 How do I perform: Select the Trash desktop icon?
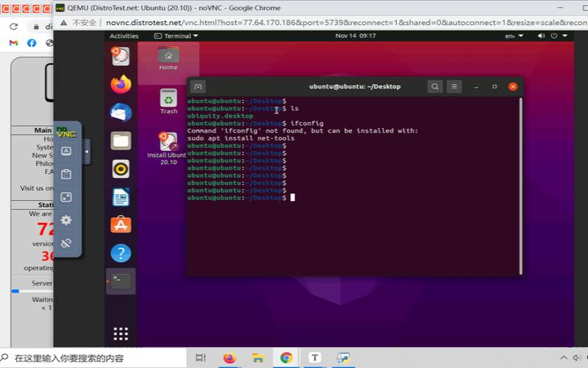[x=168, y=102]
